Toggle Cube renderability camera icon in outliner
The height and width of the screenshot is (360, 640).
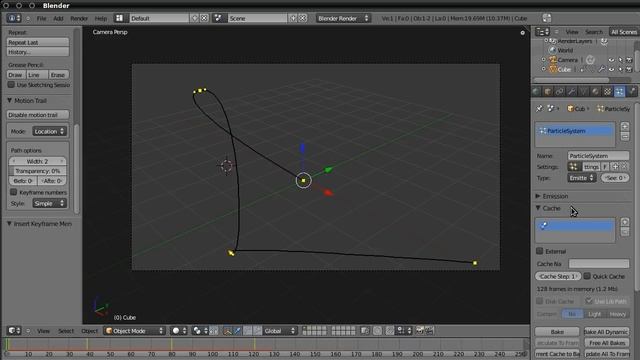629,69
